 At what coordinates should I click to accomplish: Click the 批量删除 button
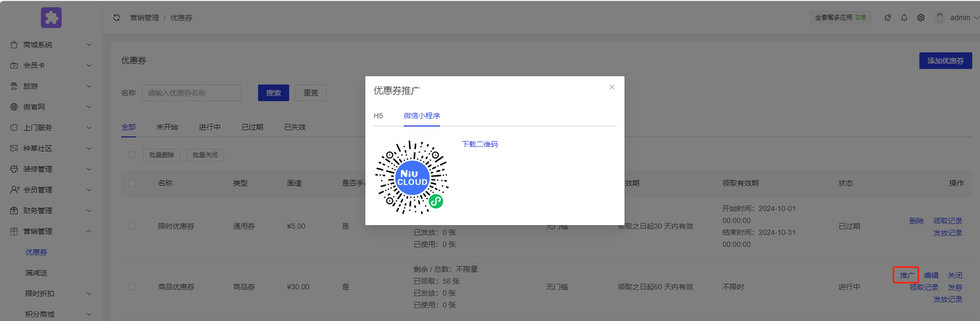point(162,155)
